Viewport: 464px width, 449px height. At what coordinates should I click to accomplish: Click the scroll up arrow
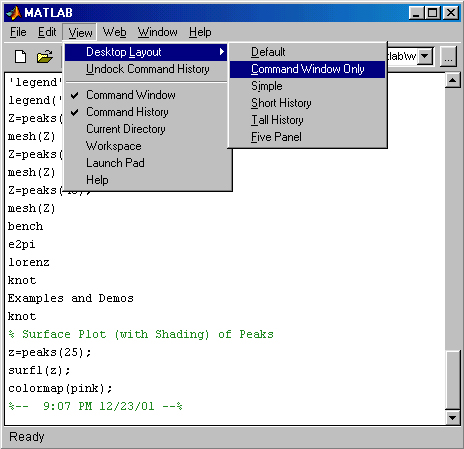[453, 80]
